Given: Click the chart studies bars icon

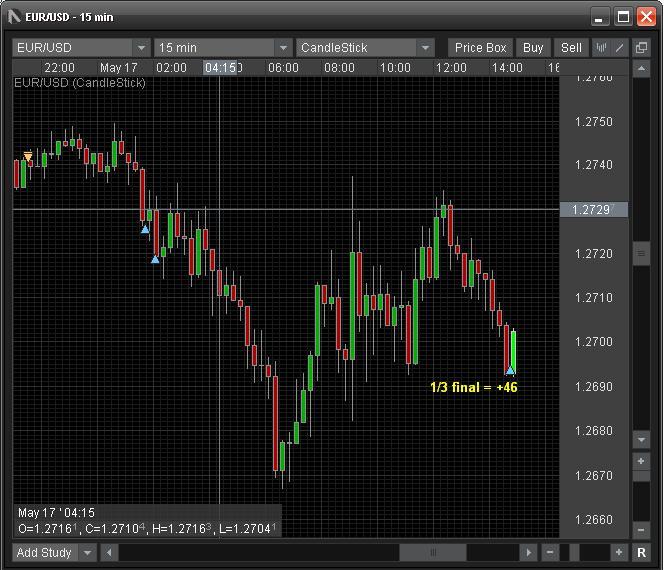Looking at the screenshot, I should click(602, 47).
